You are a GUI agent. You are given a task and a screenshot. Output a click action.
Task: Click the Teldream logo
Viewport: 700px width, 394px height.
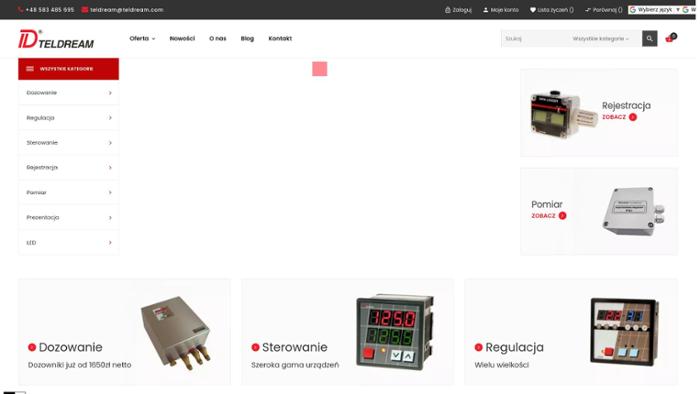point(56,39)
